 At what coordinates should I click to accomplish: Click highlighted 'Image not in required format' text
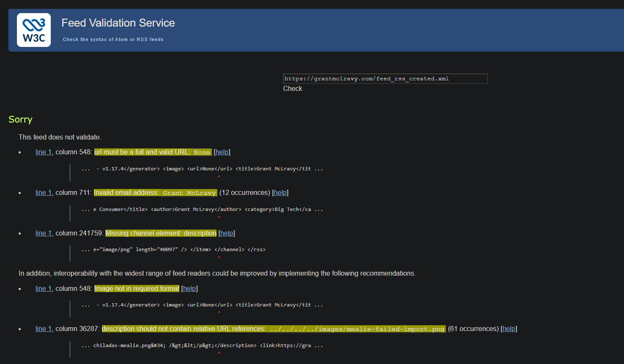pyautogui.click(x=137, y=289)
